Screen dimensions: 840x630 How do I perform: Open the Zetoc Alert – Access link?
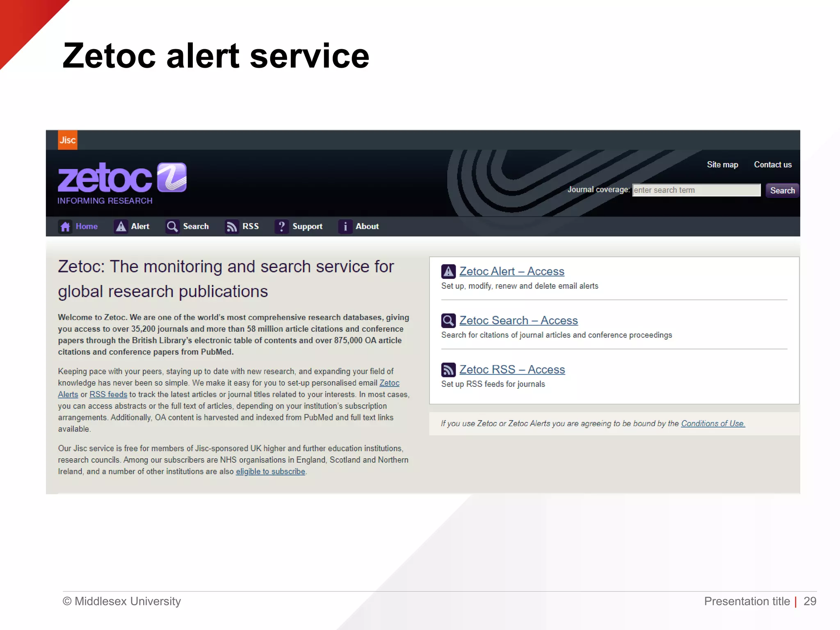coord(511,271)
